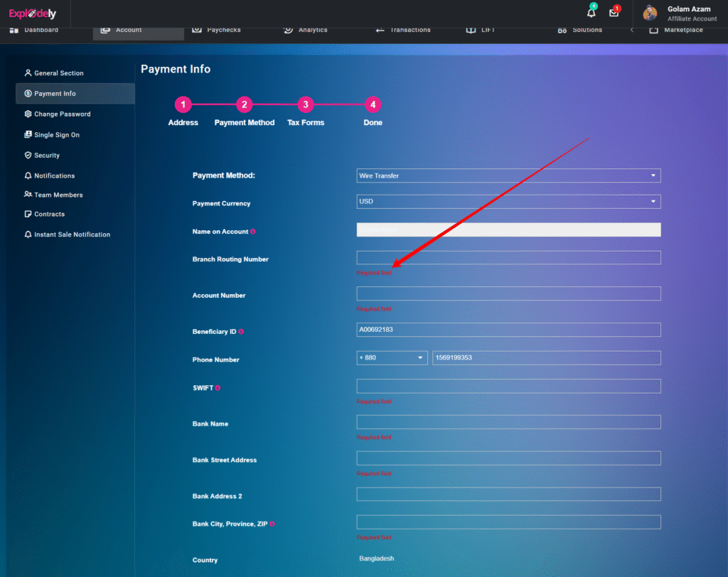Click the Branch Routing Number field
Viewport: 728px width, 577px height.
pos(508,258)
